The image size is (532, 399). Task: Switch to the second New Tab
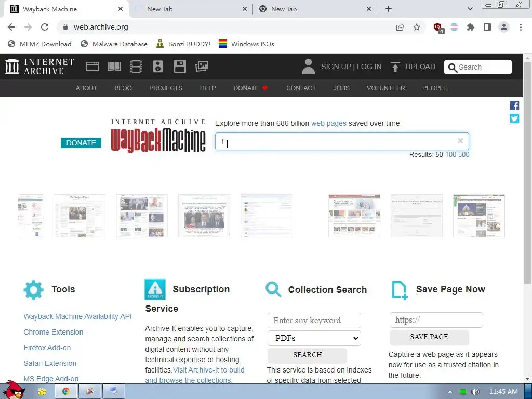coord(190,9)
